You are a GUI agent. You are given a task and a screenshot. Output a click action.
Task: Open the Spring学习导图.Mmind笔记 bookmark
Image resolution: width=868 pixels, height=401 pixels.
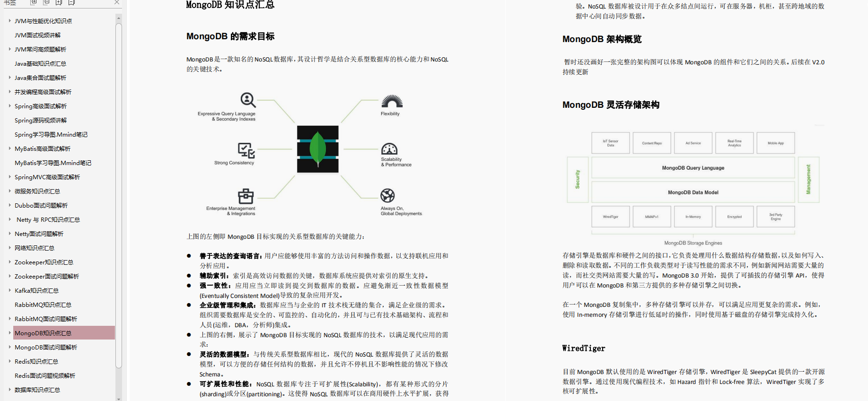[51, 134]
